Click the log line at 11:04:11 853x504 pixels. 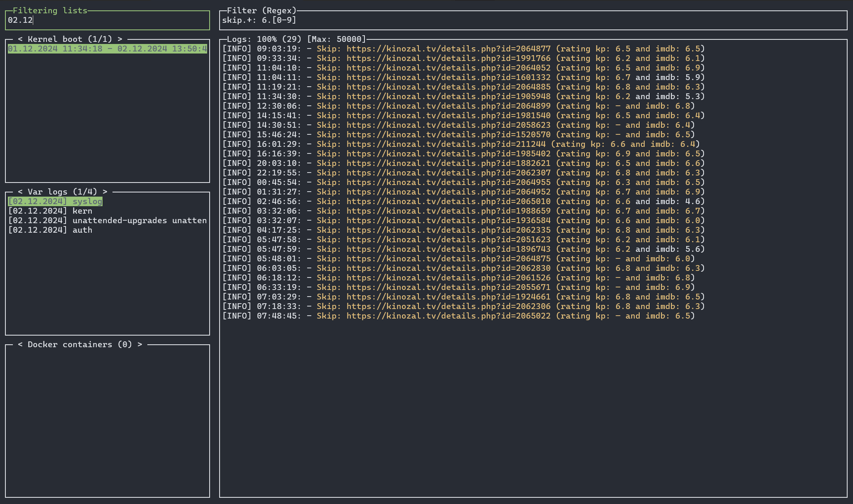click(x=464, y=78)
